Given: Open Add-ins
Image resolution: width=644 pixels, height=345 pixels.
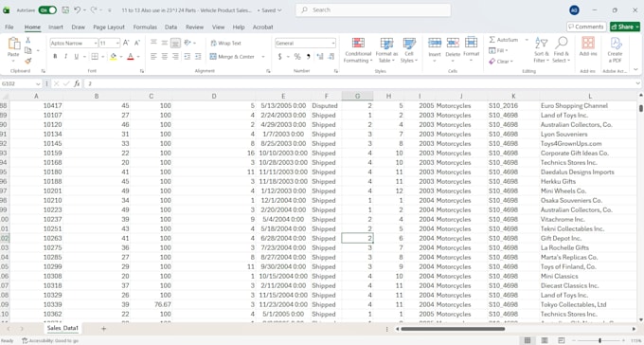Looking at the screenshot, I should [588, 46].
